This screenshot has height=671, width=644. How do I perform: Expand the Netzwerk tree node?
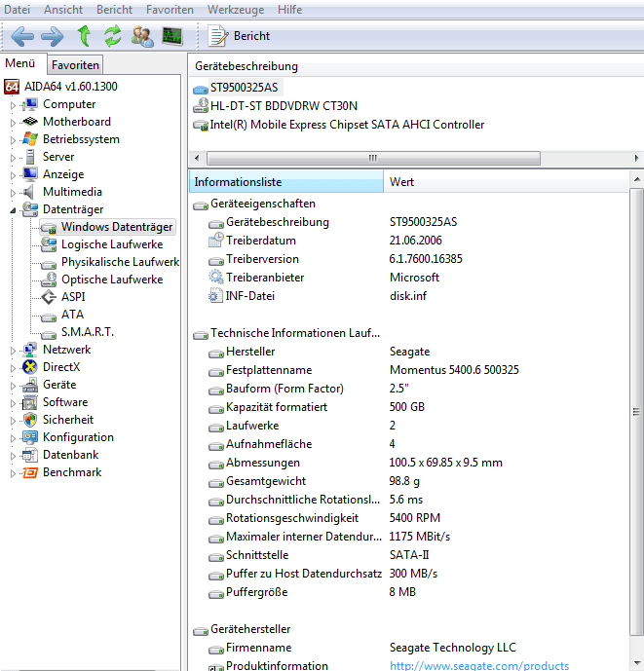13,351
